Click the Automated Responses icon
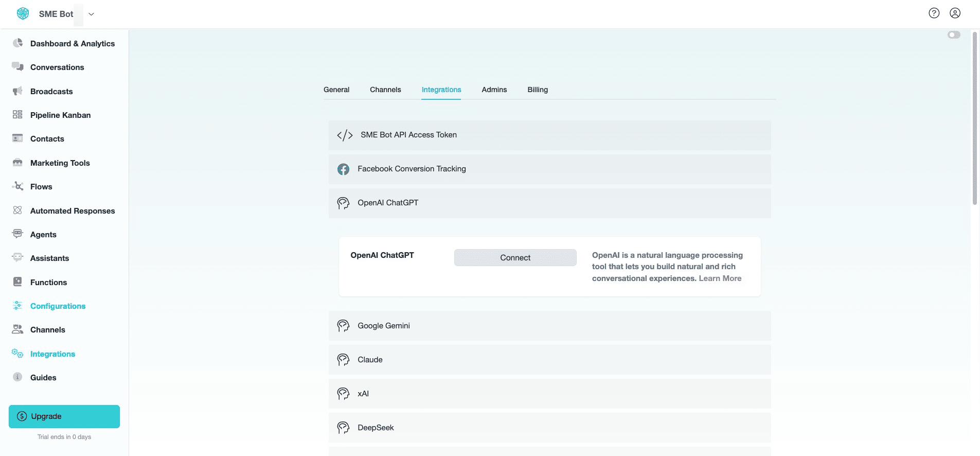Screen dimensions: 980x456 [18, 211]
